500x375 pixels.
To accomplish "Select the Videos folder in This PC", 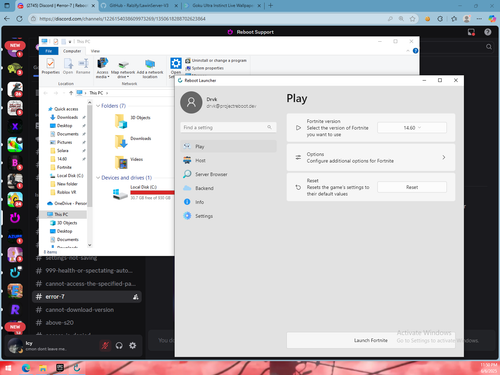I will 129,163.
